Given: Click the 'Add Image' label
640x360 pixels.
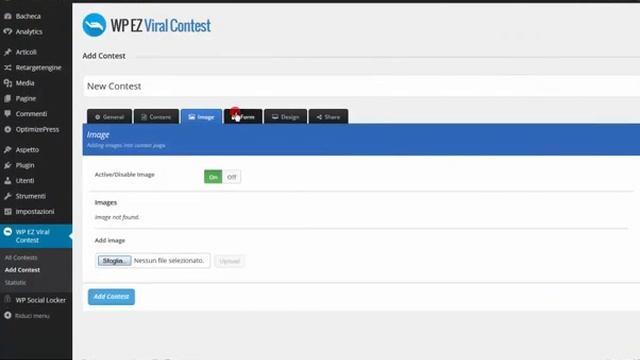Looking at the screenshot, I should 110,240.
